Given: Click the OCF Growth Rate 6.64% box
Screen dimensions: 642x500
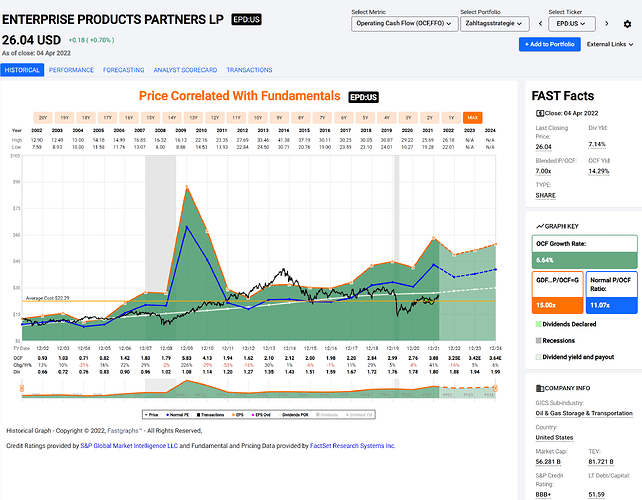Looking at the screenshot, I should (x=584, y=252).
